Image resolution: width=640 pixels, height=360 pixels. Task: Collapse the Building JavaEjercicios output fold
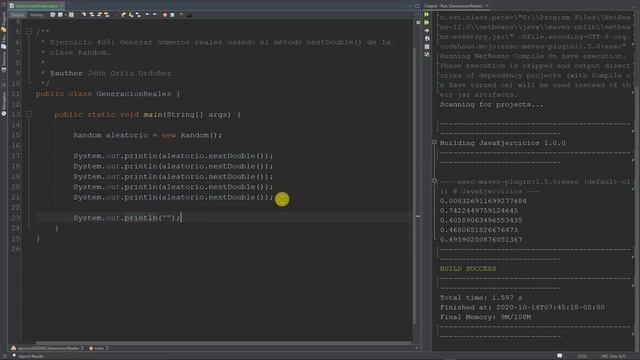coord(434,142)
